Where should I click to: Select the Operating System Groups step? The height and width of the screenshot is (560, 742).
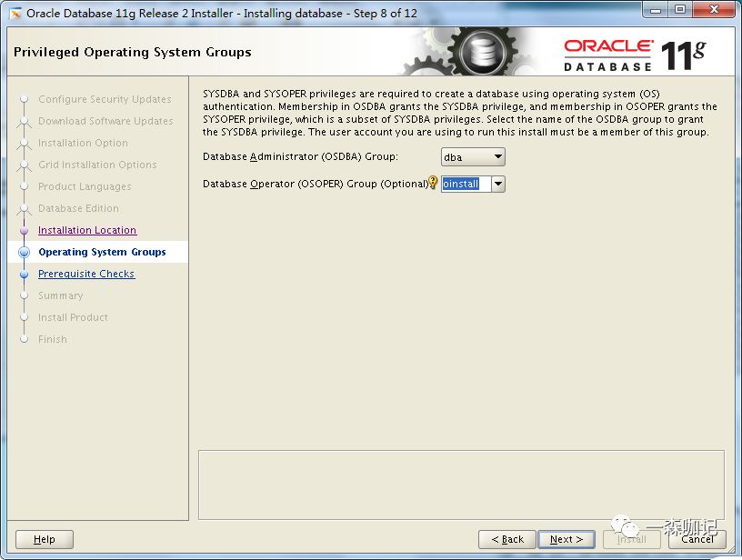coord(102,252)
